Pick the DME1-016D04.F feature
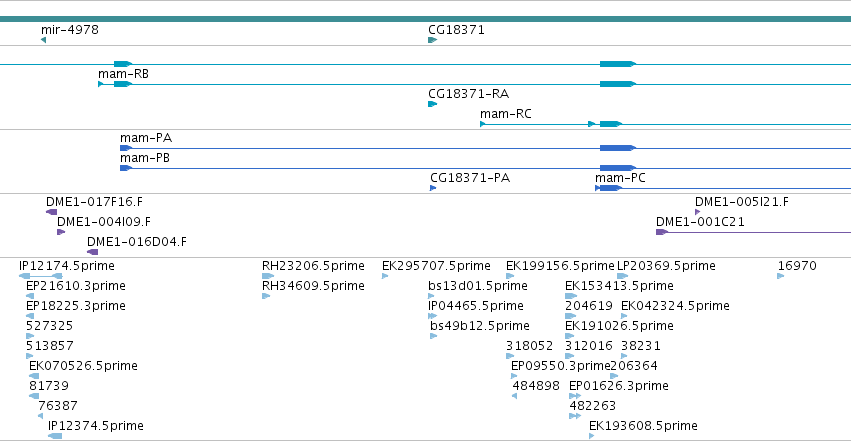Image resolution: width=851 pixels, height=441 pixels. (x=93, y=252)
